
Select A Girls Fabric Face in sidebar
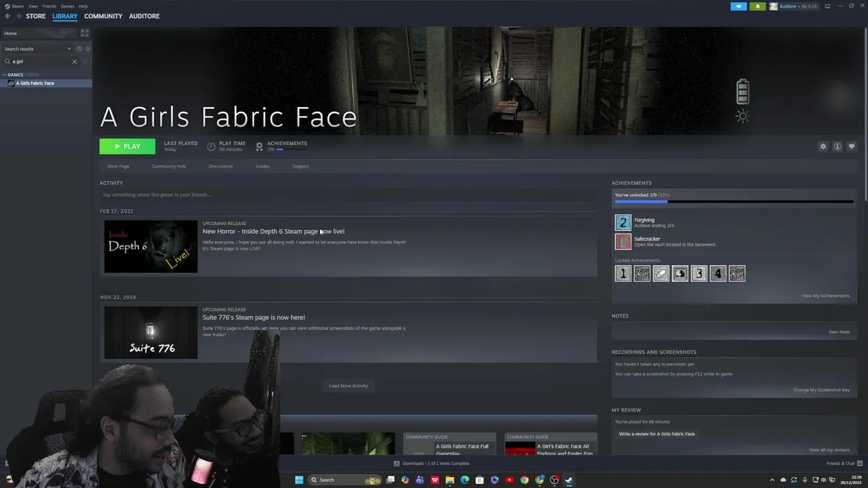[46, 83]
